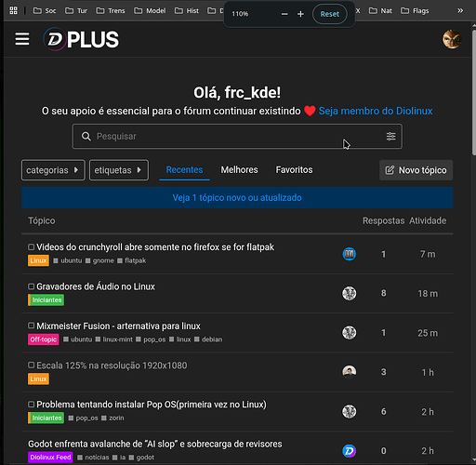Open the apps grid icon in bookmarks bar
This screenshot has height=465, width=476.
coord(14,10)
